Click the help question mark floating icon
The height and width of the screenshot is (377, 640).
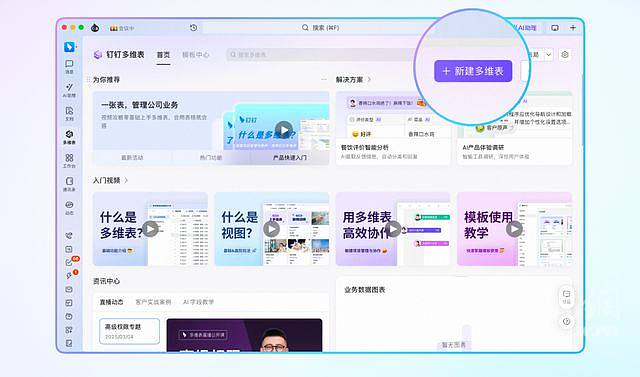(x=567, y=322)
